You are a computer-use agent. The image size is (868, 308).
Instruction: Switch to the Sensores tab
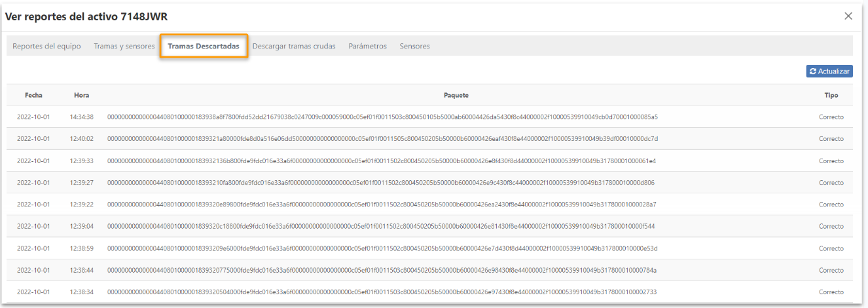click(x=414, y=47)
